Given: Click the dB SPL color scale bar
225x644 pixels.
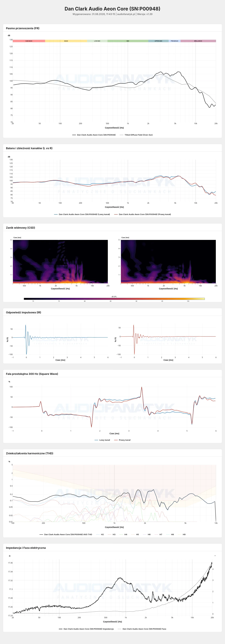Looking at the screenshot, I should click(114, 299).
